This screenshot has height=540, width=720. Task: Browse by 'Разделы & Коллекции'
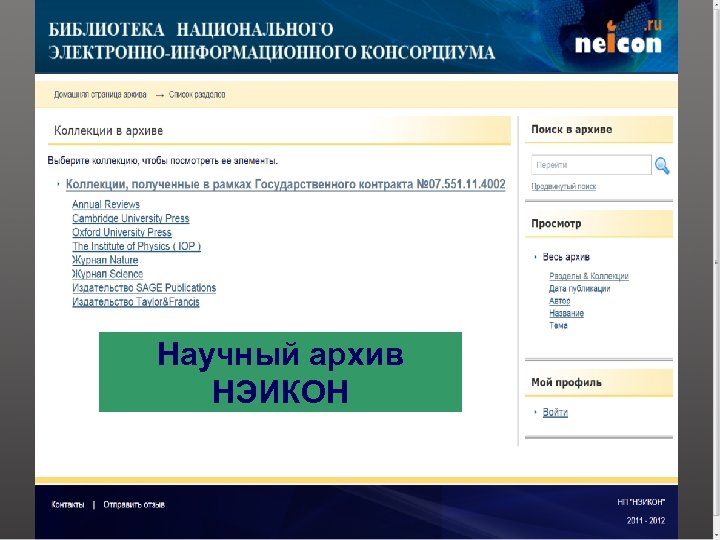point(589,276)
